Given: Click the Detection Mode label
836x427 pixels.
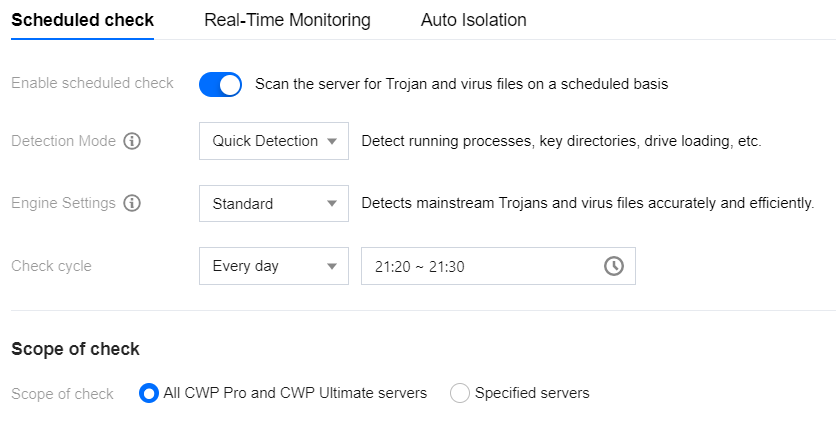Looking at the screenshot, I should pyautogui.click(x=63, y=141).
